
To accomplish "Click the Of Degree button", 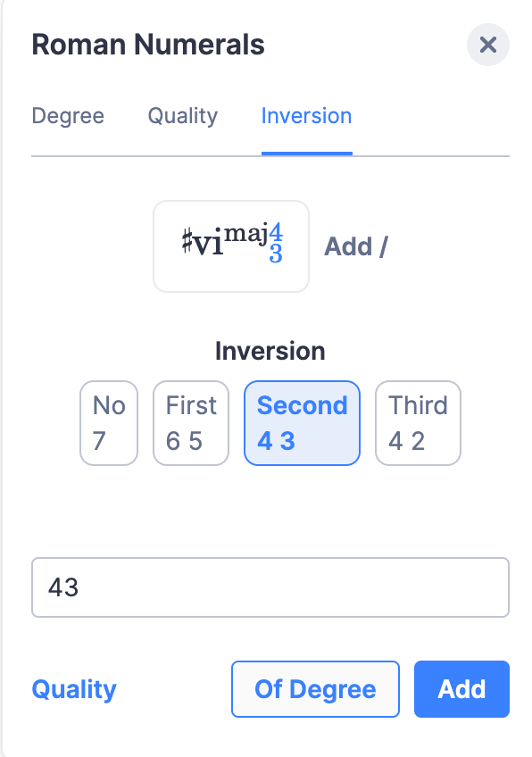I will [315, 688].
